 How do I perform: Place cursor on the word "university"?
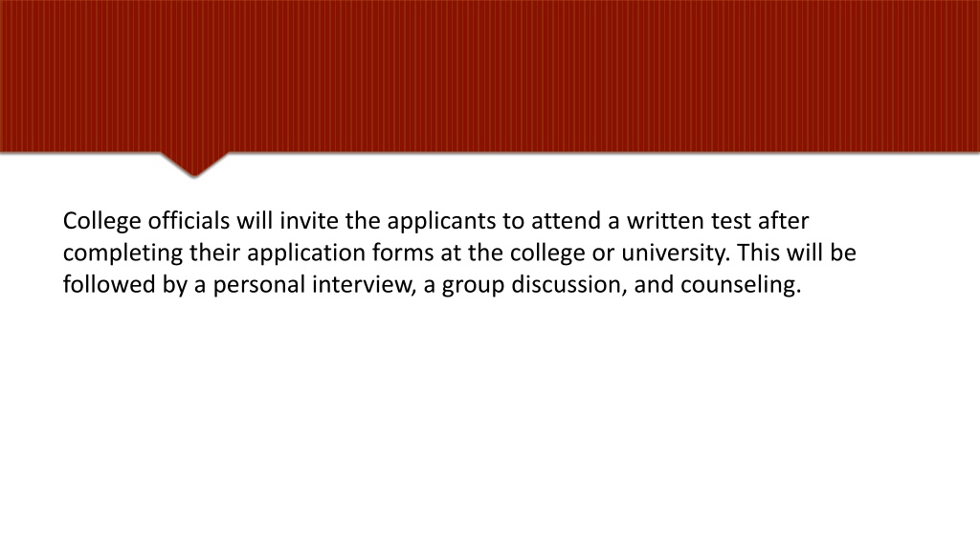coord(673,253)
